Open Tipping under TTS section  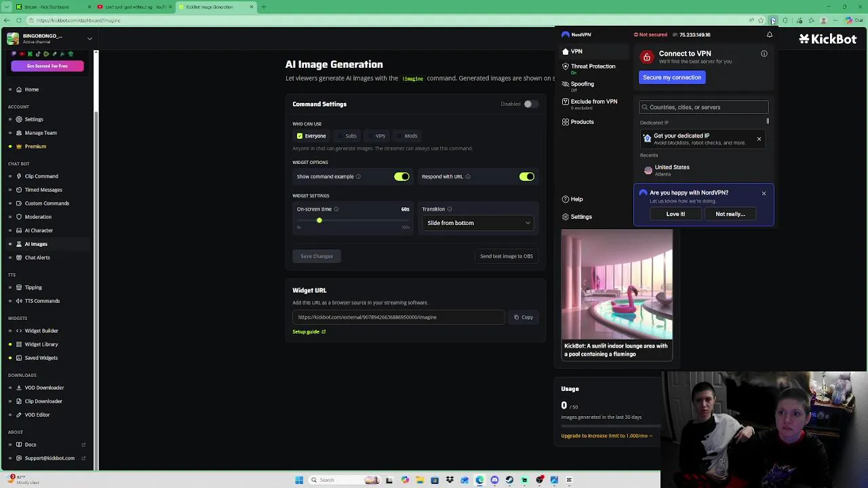33,287
